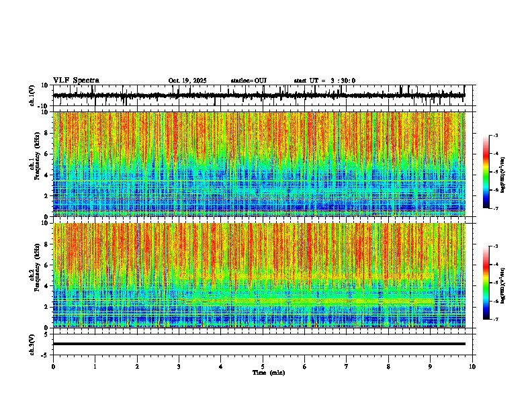Click the ch.1 spectrogram panel
Screen dimensions: 532x411
click(x=259, y=164)
